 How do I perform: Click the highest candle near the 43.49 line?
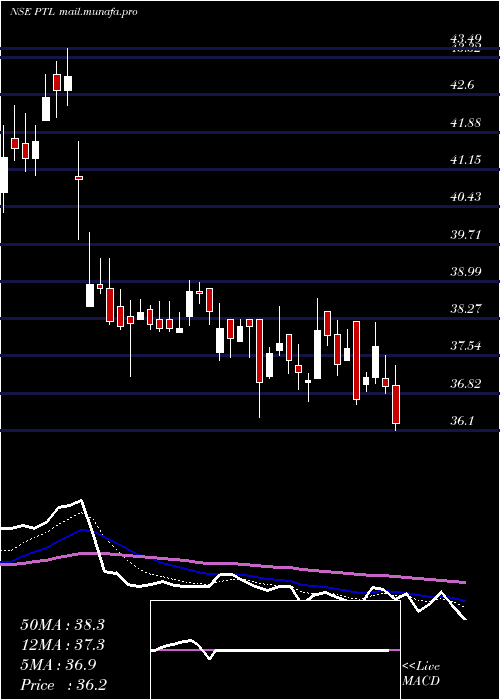68,83
